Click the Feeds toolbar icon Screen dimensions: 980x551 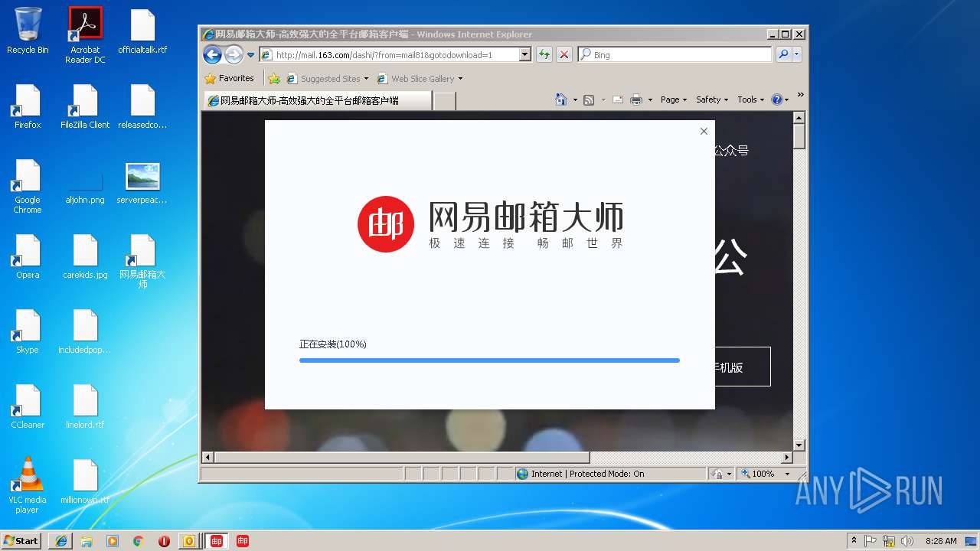tap(589, 99)
